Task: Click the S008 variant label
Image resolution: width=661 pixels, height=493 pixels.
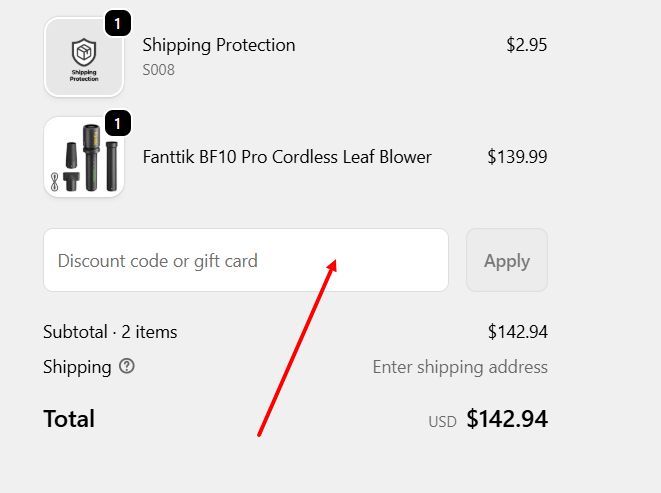Action: 158,70
